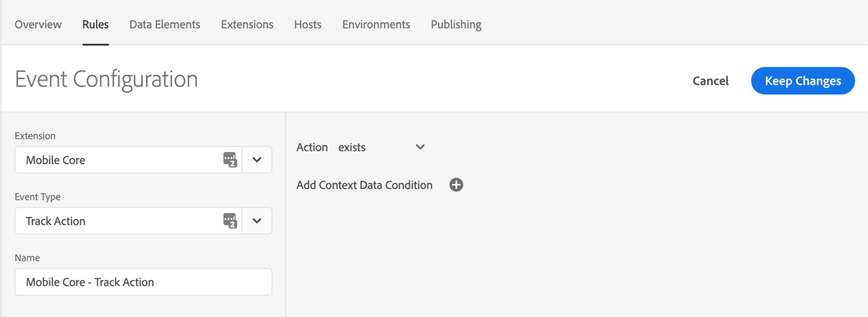This screenshot has width=868, height=317.
Task: Select the Rules tab
Action: pos(95,25)
